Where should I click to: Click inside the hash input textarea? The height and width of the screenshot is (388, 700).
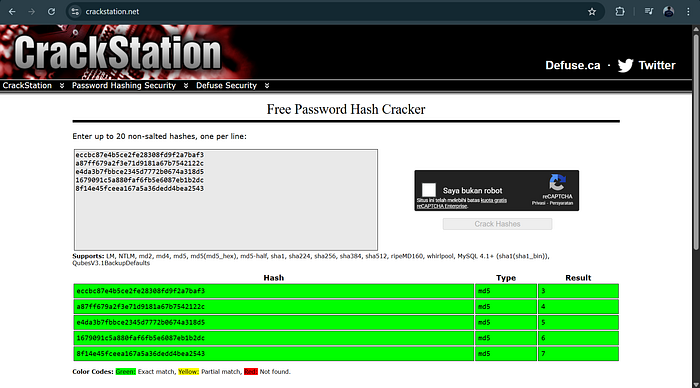click(x=226, y=200)
